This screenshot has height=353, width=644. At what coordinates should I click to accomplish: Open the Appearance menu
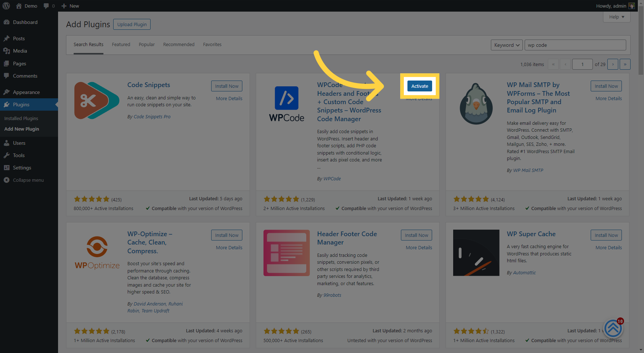tap(29, 92)
